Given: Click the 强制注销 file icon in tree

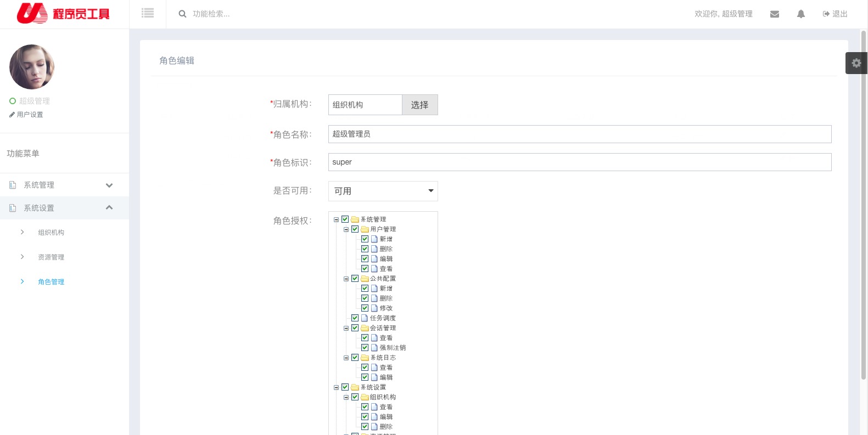Looking at the screenshot, I should pos(374,348).
